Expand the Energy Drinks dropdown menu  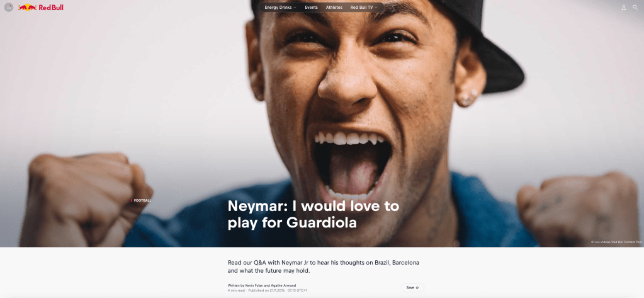click(281, 8)
